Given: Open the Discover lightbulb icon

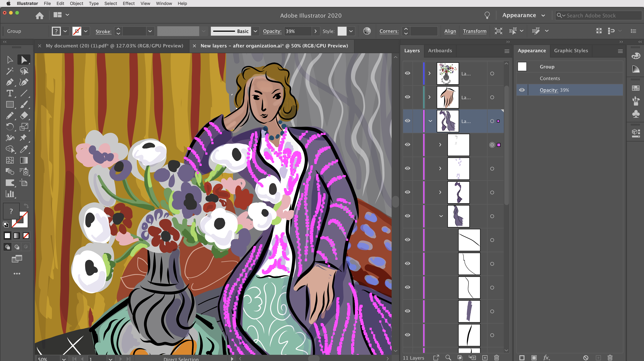Looking at the screenshot, I should [487, 16].
